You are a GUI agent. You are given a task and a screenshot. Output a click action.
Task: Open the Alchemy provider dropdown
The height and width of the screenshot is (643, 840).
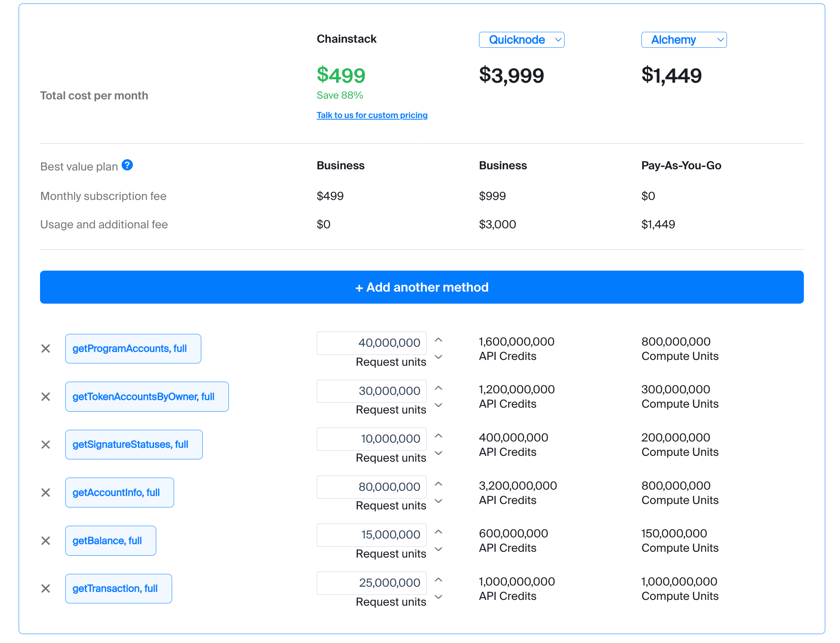point(684,40)
